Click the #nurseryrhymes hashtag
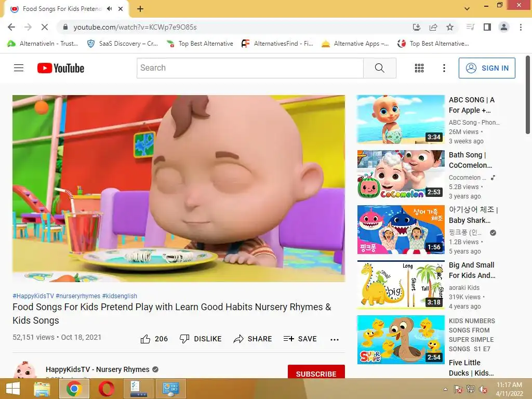Viewport: 532px width, 399px height. [78, 296]
